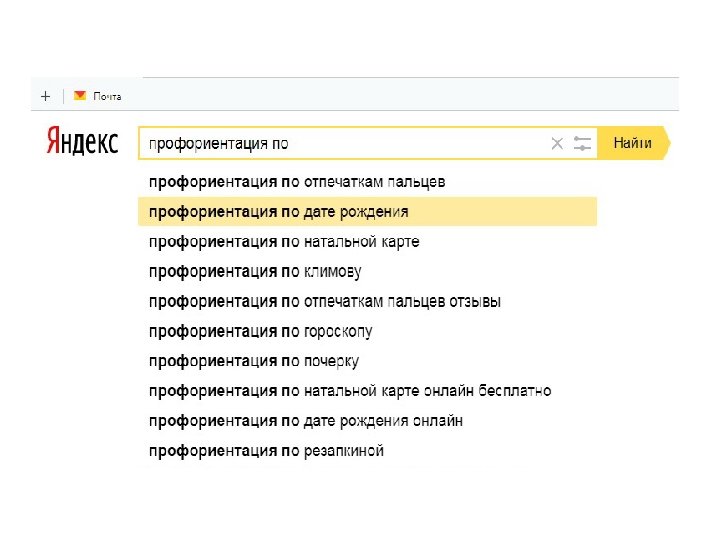Screen dimensions: 720x540
Task: Select highlighted suggestion 'профориентация по дате рождения'
Action: click(x=367, y=212)
